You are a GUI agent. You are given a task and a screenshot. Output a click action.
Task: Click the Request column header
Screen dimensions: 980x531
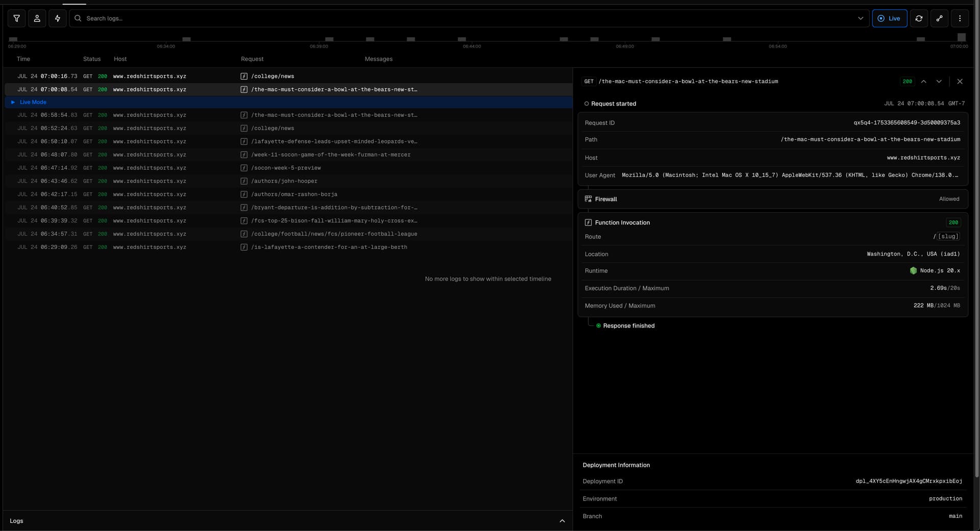pyautogui.click(x=252, y=59)
